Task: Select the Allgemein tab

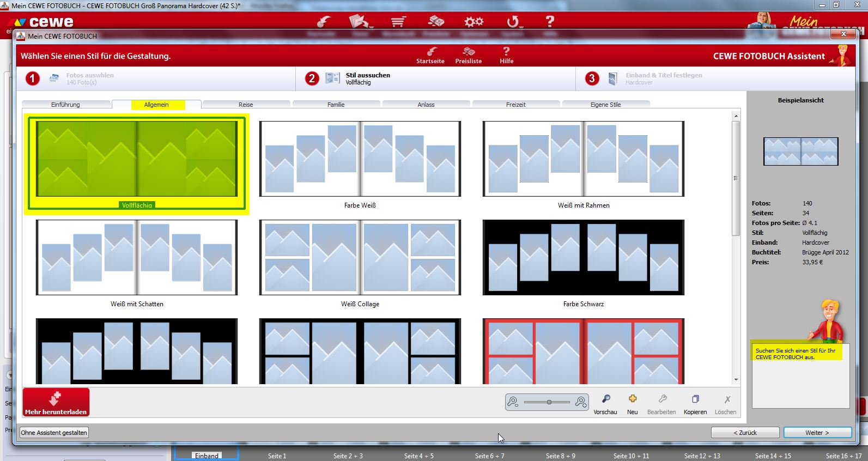Action: point(156,104)
